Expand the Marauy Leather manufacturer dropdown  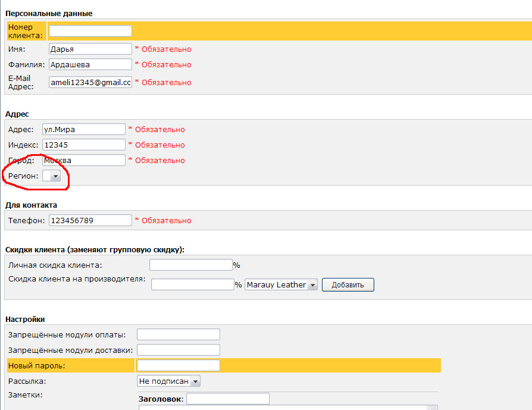click(x=281, y=285)
